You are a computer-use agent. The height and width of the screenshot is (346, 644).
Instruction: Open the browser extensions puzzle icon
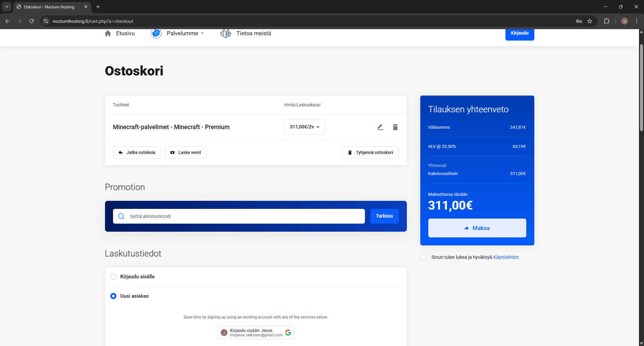[x=606, y=21]
